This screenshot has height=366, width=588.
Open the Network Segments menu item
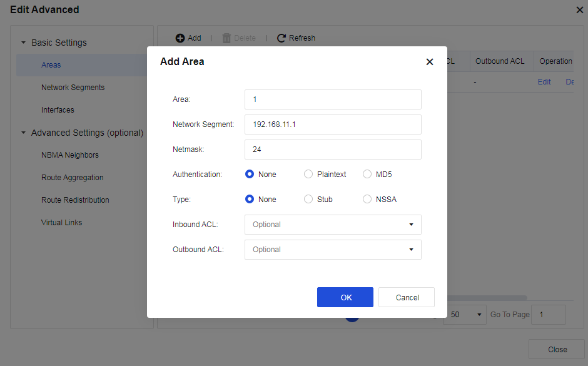point(73,88)
